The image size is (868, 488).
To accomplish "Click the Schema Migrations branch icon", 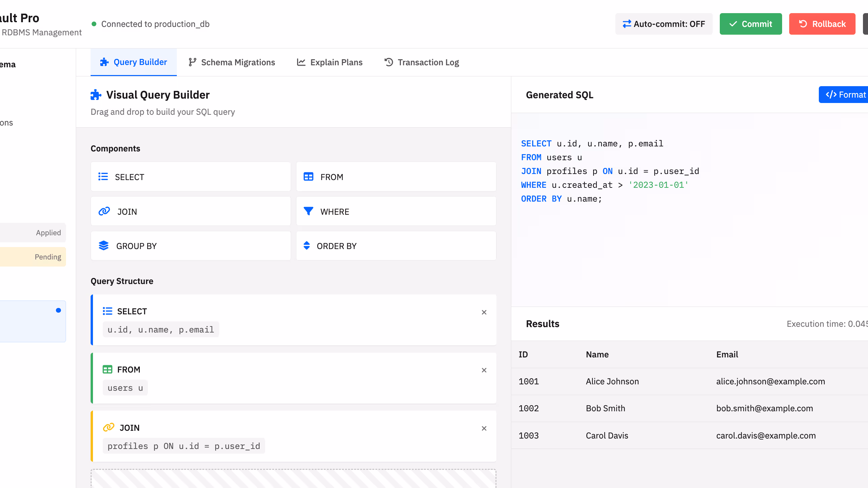I will tap(192, 62).
